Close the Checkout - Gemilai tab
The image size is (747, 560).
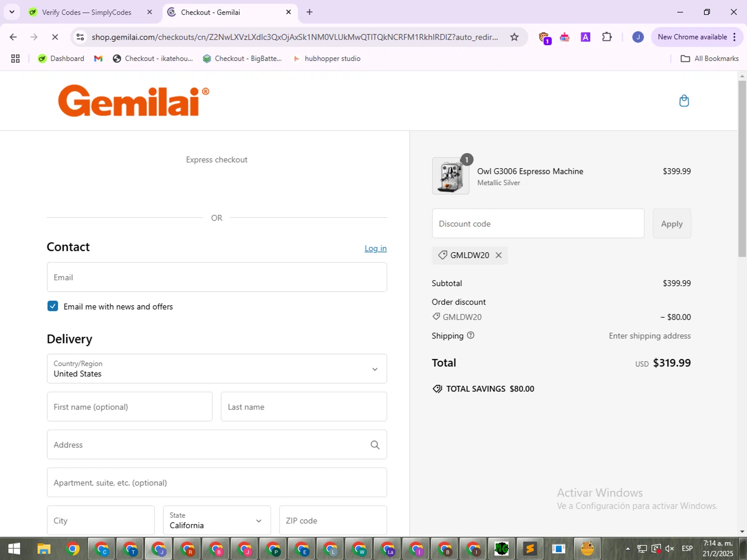click(288, 12)
